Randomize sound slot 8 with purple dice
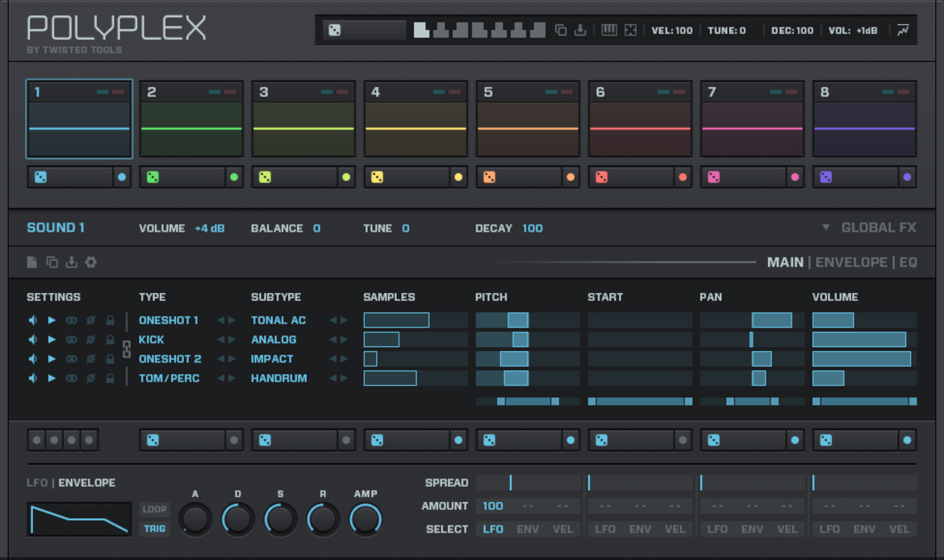 (826, 177)
